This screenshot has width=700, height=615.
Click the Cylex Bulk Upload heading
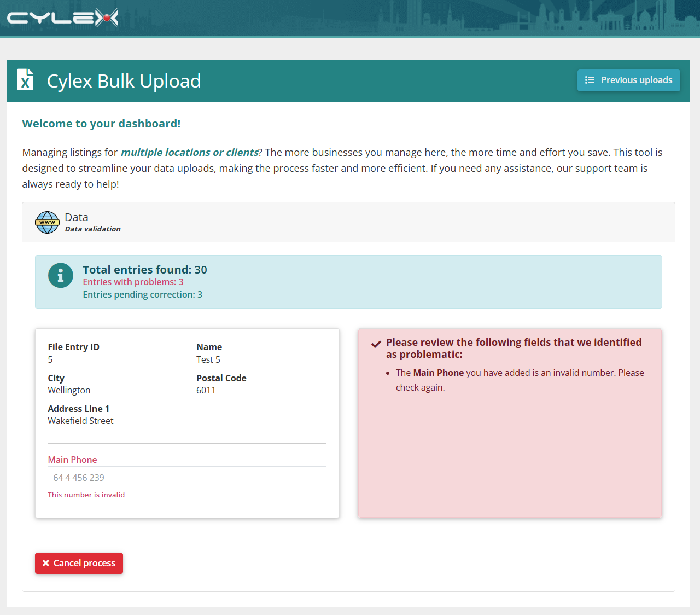(x=124, y=81)
